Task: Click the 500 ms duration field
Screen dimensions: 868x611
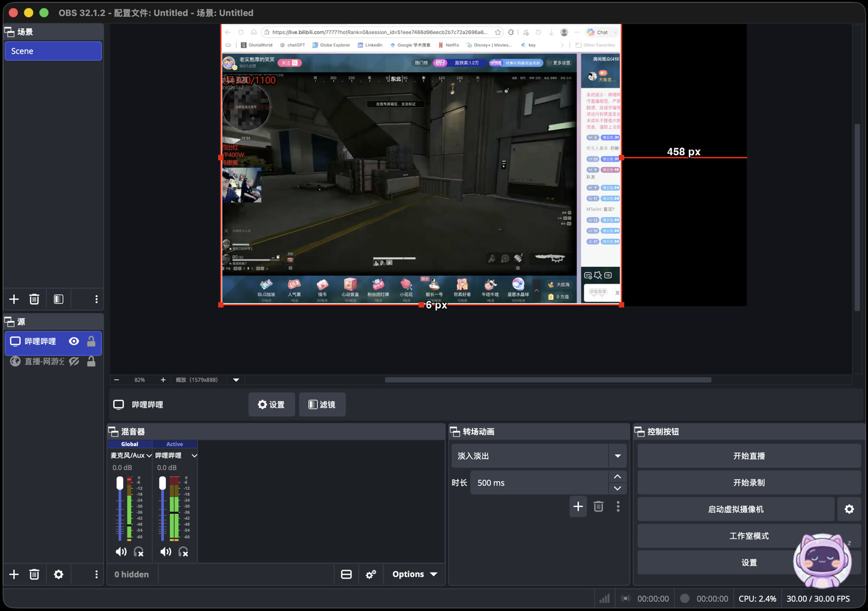Action: point(539,482)
